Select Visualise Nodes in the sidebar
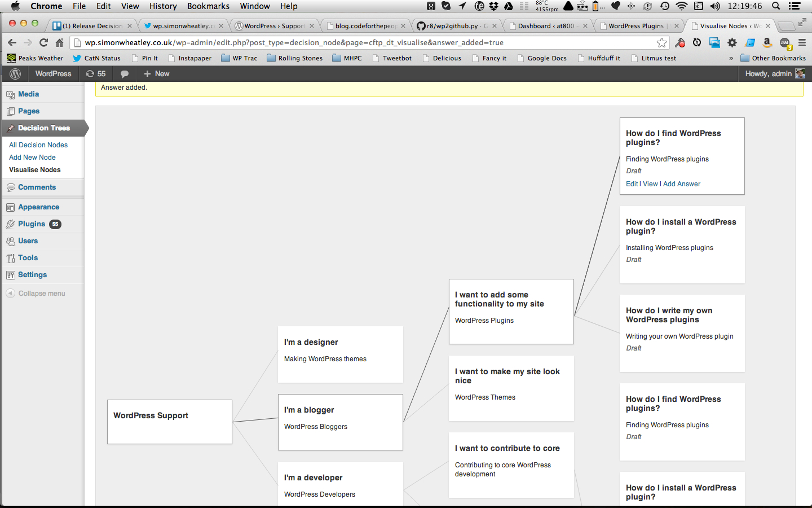812x508 pixels. coord(35,170)
